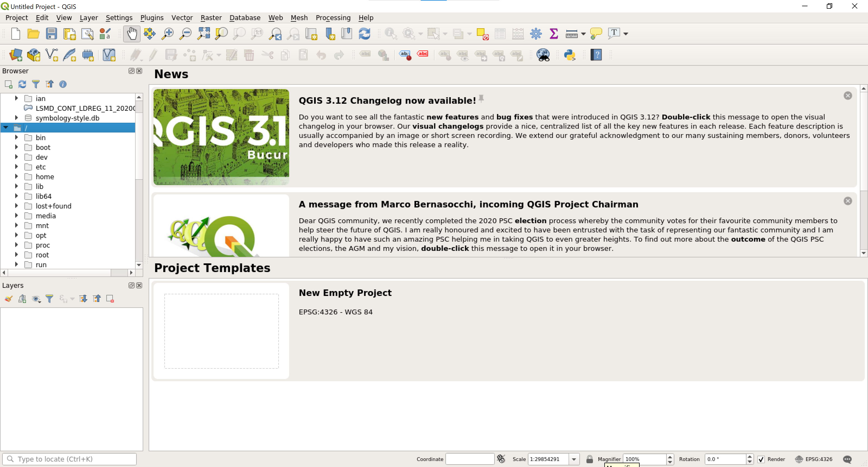Open the Python Console icon
The height and width of the screenshot is (467, 868).
click(569, 55)
